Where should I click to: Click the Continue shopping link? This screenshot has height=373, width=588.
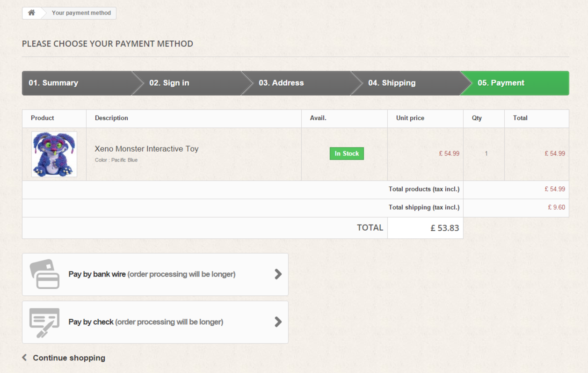click(x=69, y=358)
